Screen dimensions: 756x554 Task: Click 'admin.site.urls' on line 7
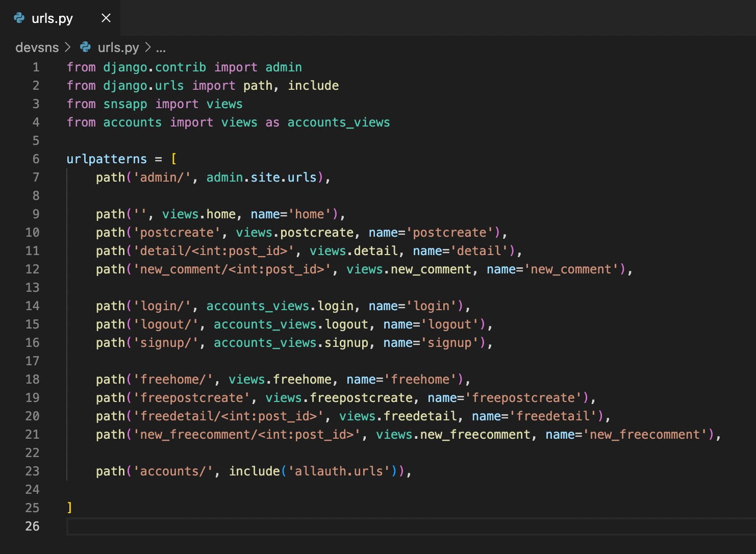pos(262,178)
